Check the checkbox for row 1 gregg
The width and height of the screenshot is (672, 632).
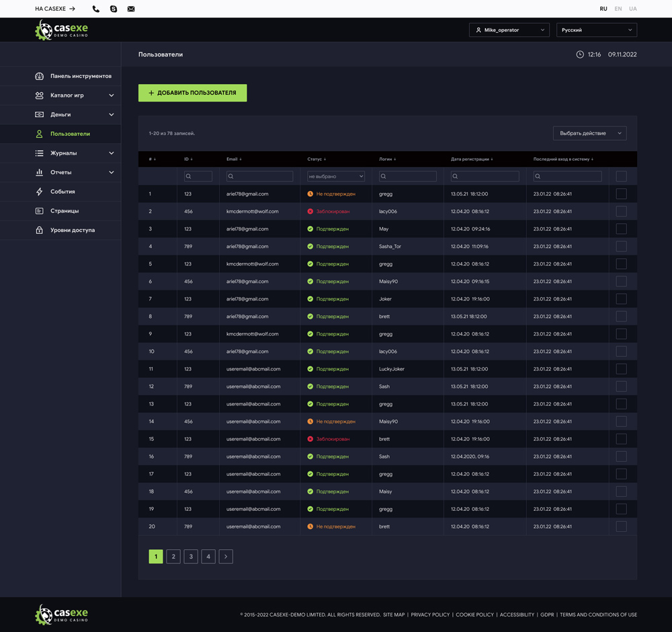click(622, 194)
